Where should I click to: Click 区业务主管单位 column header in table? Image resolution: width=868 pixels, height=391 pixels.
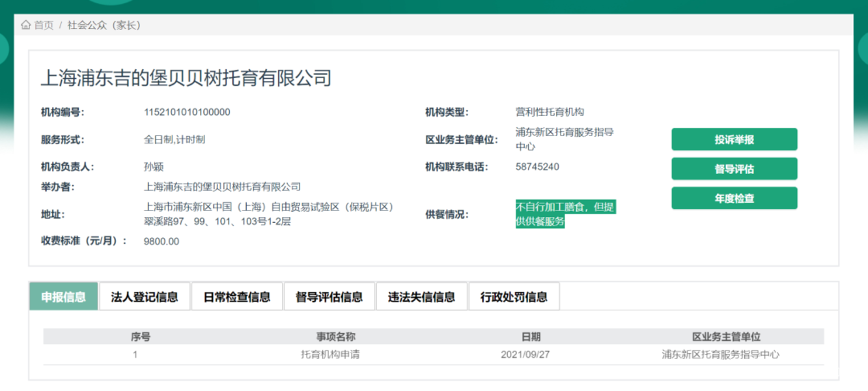726,337
